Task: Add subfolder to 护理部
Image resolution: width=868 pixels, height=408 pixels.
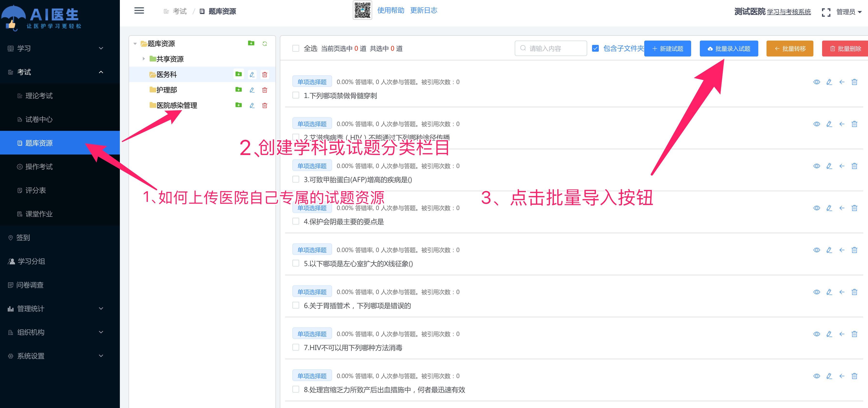Action: (239, 90)
